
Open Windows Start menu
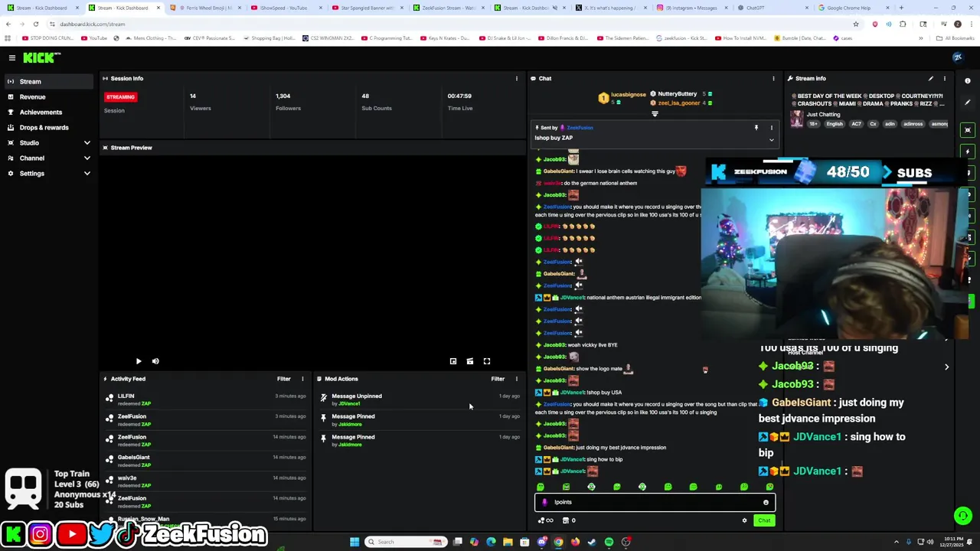(x=354, y=542)
